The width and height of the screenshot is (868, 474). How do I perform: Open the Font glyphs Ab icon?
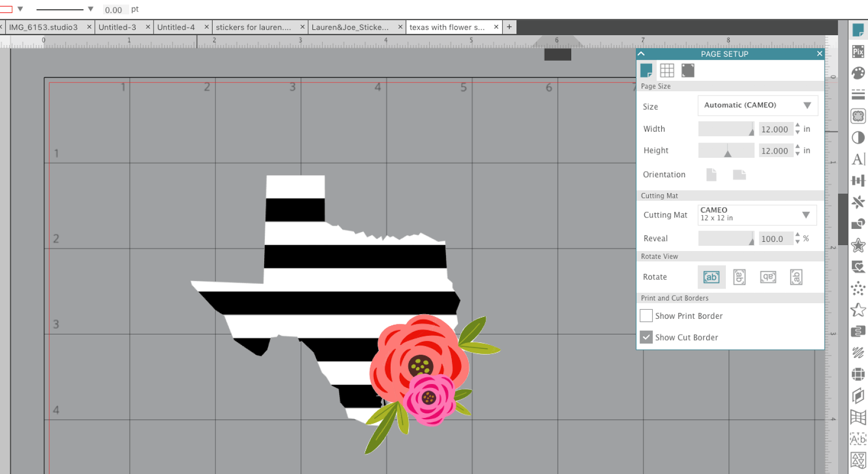858,439
